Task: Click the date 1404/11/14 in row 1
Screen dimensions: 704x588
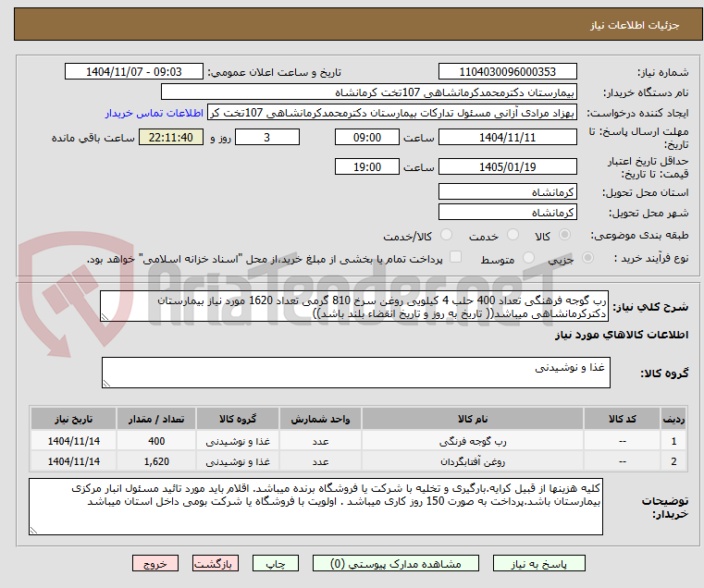Action: (74, 441)
